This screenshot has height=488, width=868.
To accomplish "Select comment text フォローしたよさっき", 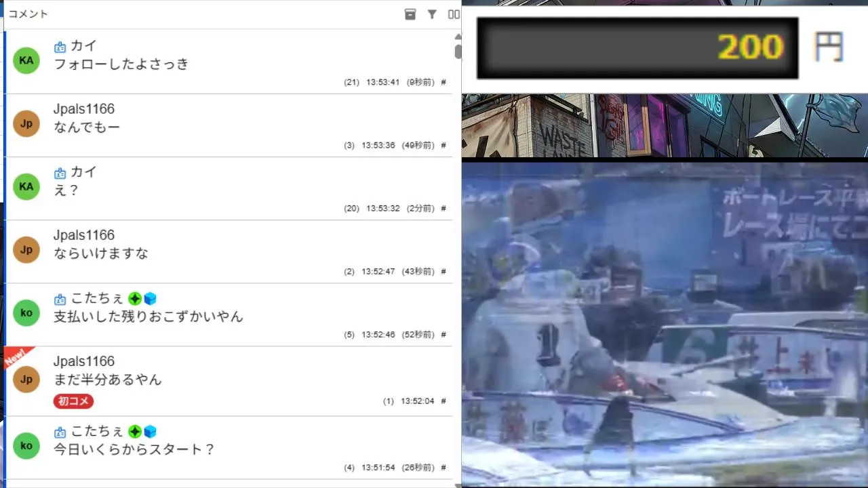I will point(121,64).
